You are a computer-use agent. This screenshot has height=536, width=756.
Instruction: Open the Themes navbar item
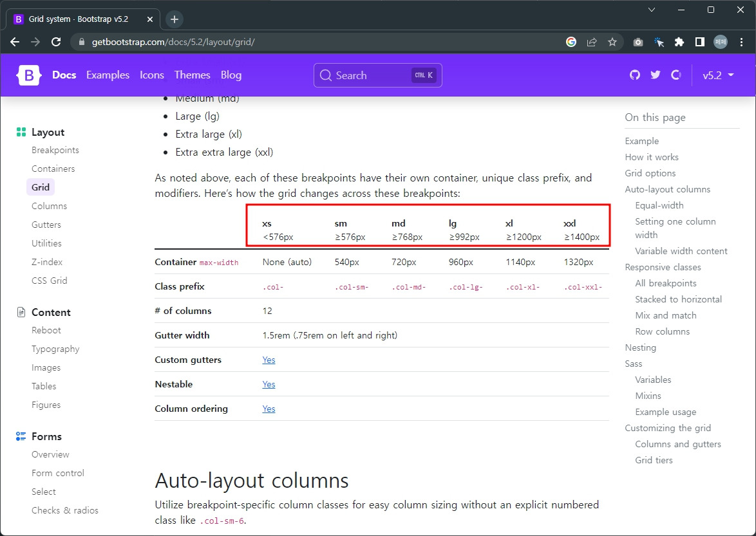coord(193,75)
